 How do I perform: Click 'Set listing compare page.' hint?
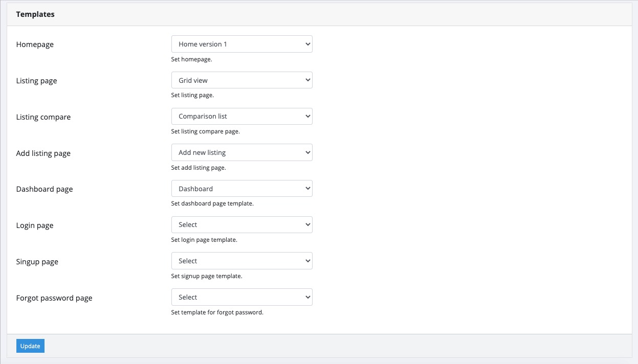click(x=205, y=131)
